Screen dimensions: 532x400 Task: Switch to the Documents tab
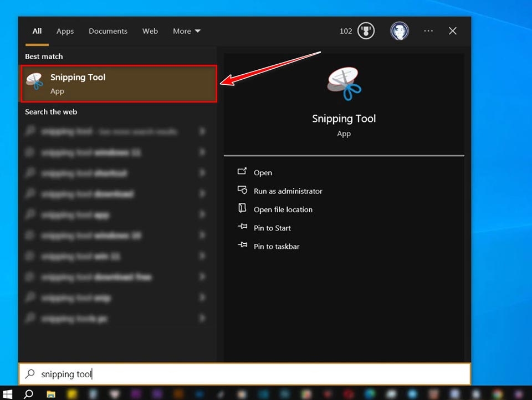[x=108, y=31]
